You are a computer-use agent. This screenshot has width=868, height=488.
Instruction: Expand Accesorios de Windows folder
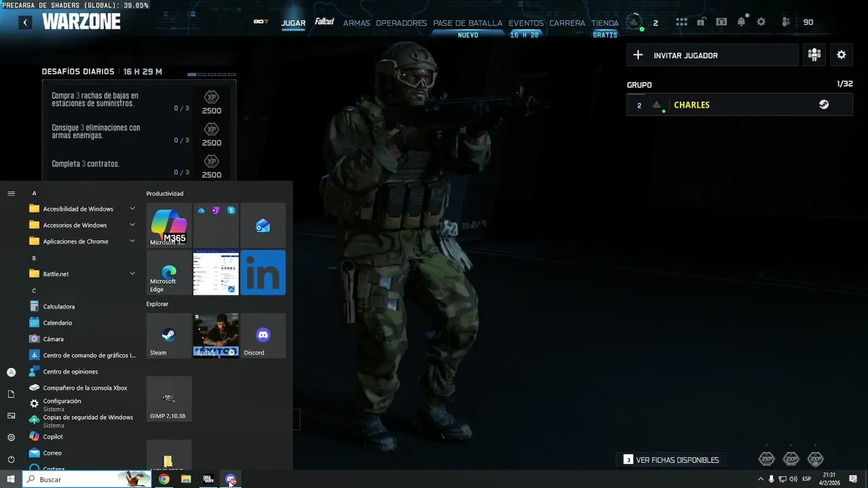[x=83, y=225]
